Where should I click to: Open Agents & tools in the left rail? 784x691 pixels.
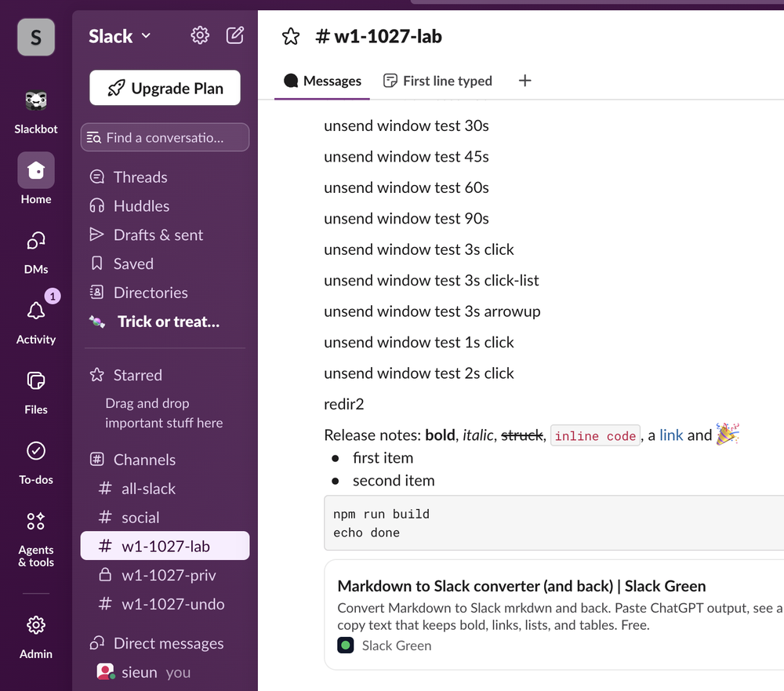click(x=36, y=539)
